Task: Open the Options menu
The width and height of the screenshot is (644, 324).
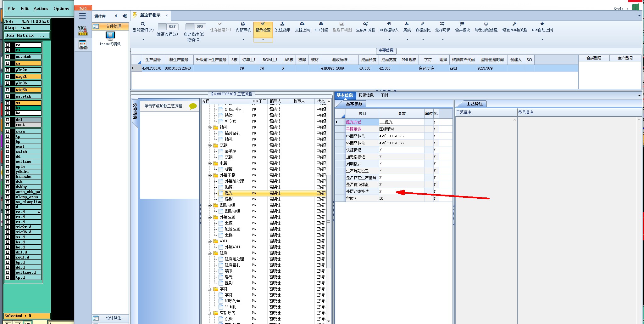Action: (x=61, y=9)
